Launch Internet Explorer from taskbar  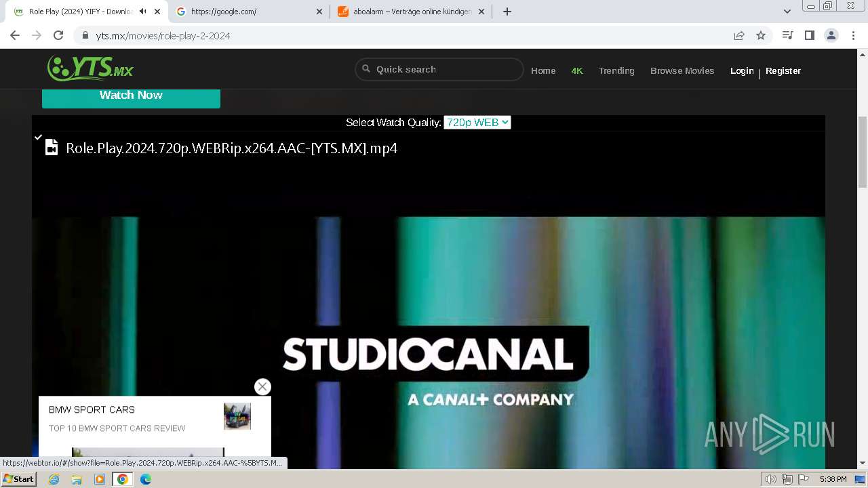[54, 479]
